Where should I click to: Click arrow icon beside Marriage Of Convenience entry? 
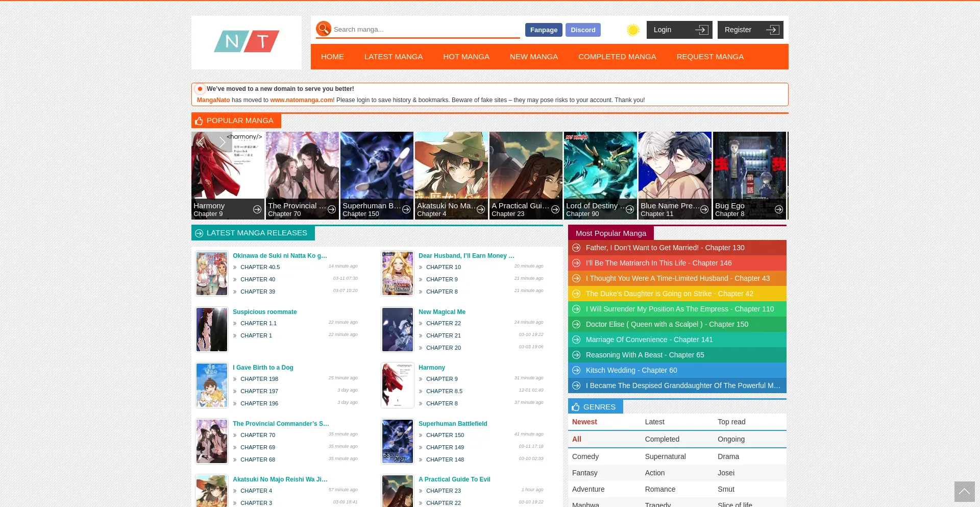click(576, 340)
